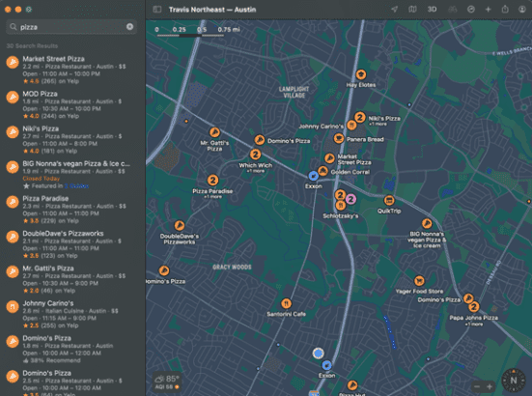Click DoubleDave's Pizzaworks map pin
Viewport: 532px width, 396px height.
point(180,225)
